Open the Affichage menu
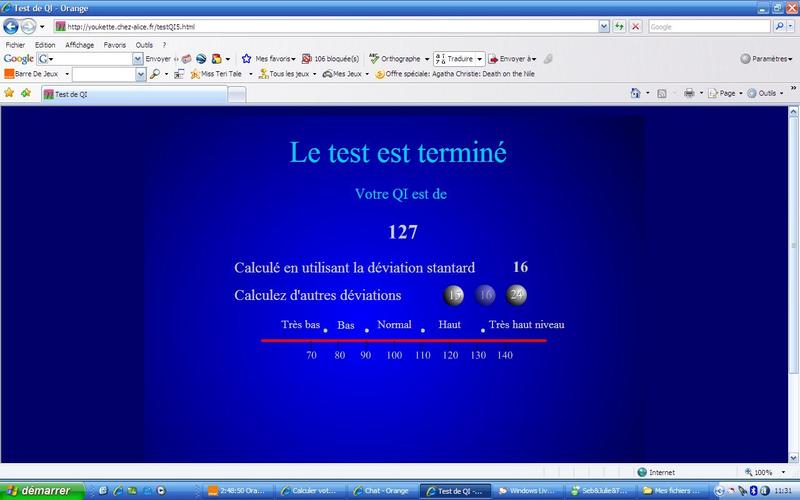Image resolution: width=800 pixels, height=500 pixels. pyautogui.click(x=79, y=45)
